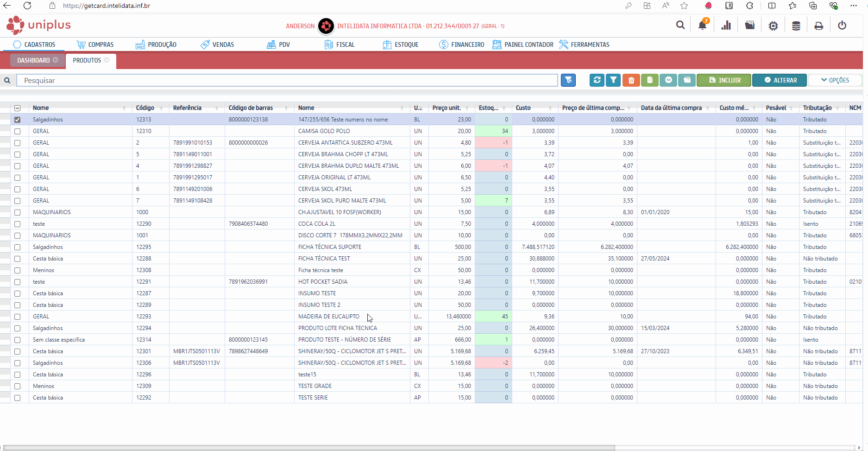Image resolution: width=868 pixels, height=451 pixels.
Task: Open browser extensions puzzle icon
Action: tap(749, 6)
